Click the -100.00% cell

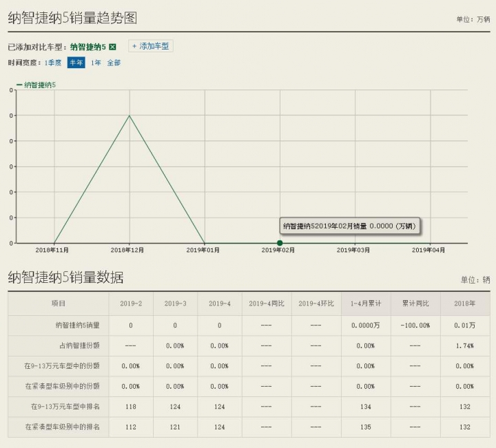(415, 325)
